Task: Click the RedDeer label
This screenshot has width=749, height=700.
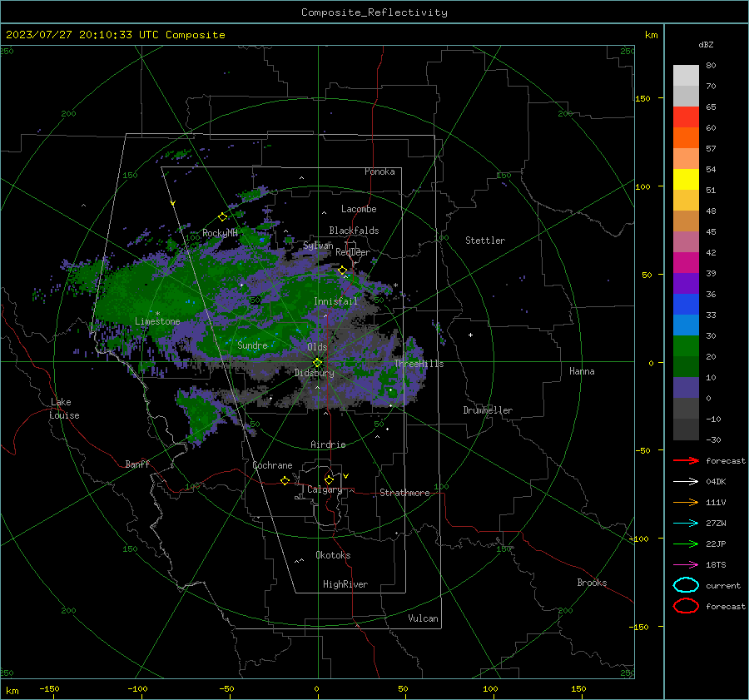Action: pyautogui.click(x=353, y=252)
